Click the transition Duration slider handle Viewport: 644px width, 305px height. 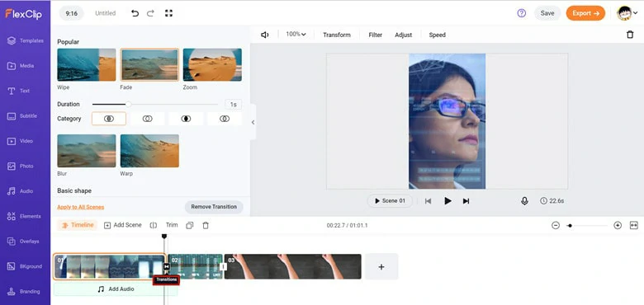pos(128,104)
